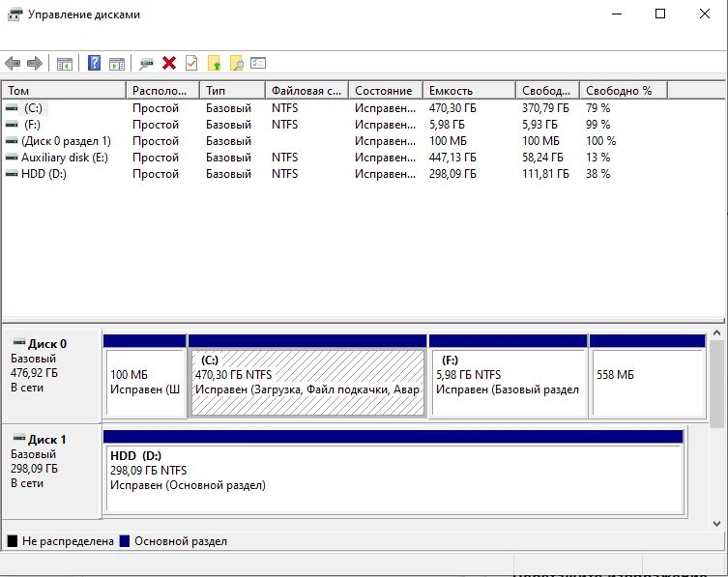
Task: Click the Простой layout cell of HDD (D:)
Action: 156,174
